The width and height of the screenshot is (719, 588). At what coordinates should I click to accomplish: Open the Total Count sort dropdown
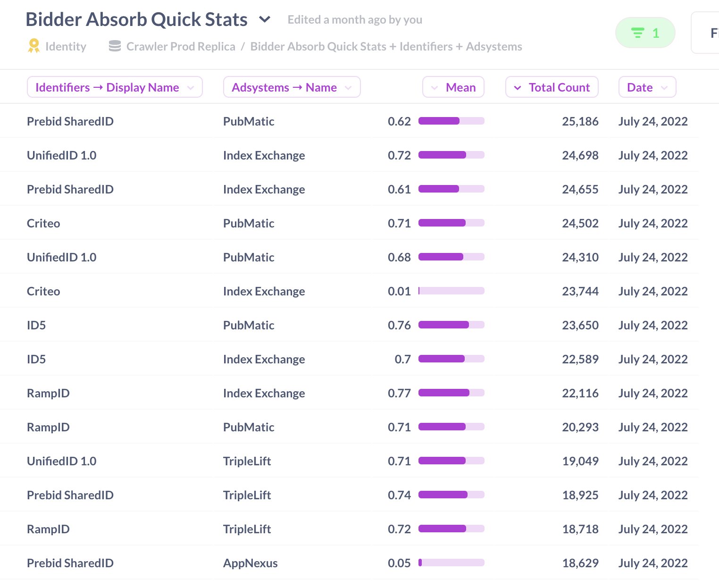pos(518,87)
